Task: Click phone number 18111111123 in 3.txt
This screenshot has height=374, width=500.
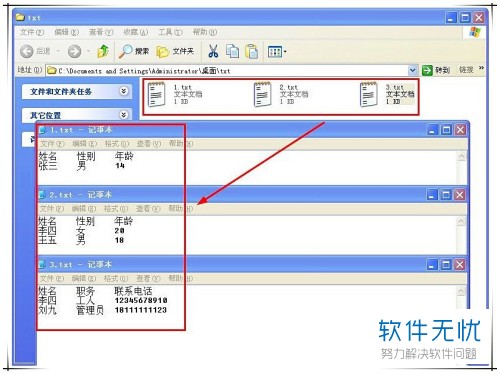Action: pos(141,310)
